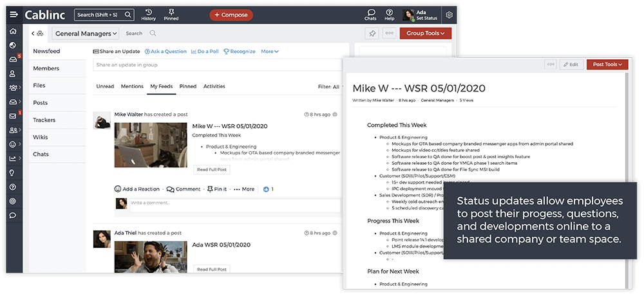This screenshot has width=644, height=296.
Task: Click Comment on Mike's post
Action: pyautogui.click(x=184, y=189)
